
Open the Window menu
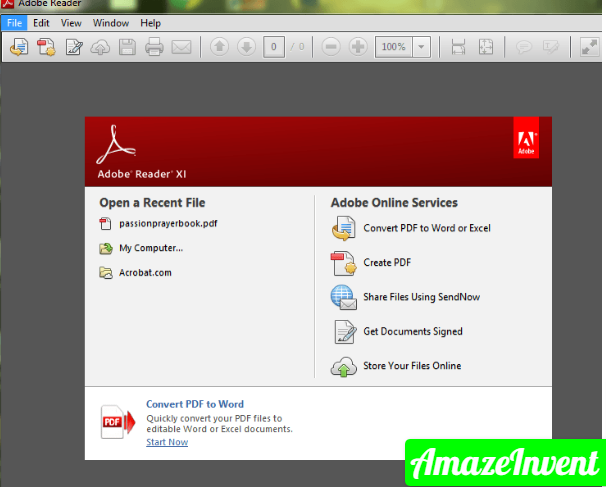(111, 23)
